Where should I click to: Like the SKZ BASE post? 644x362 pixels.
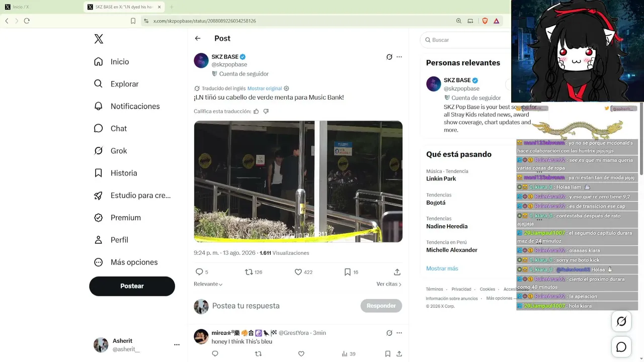click(303, 272)
